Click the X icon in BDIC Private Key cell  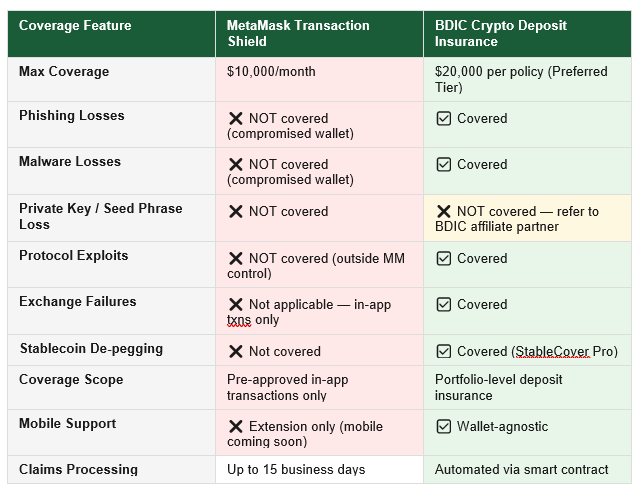click(444, 212)
